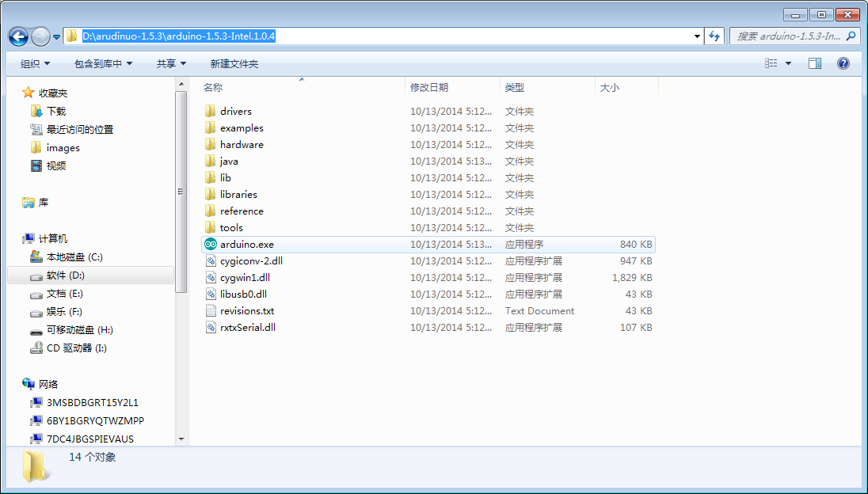Image resolution: width=868 pixels, height=494 pixels.
Task: Open the 共享 menu
Action: (x=171, y=63)
